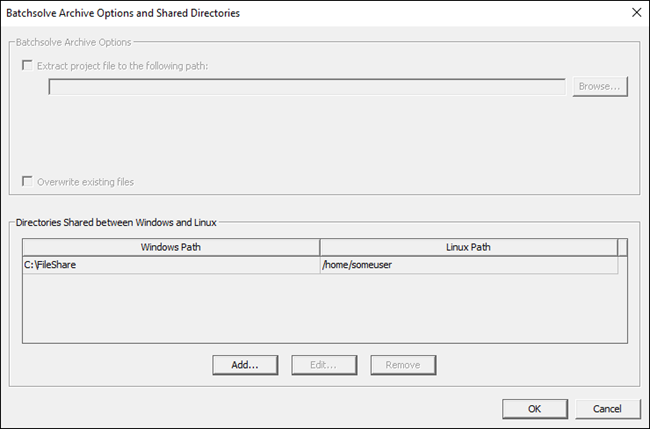The image size is (650, 429).
Task: Confirm the dialog with OK
Action: (x=534, y=408)
